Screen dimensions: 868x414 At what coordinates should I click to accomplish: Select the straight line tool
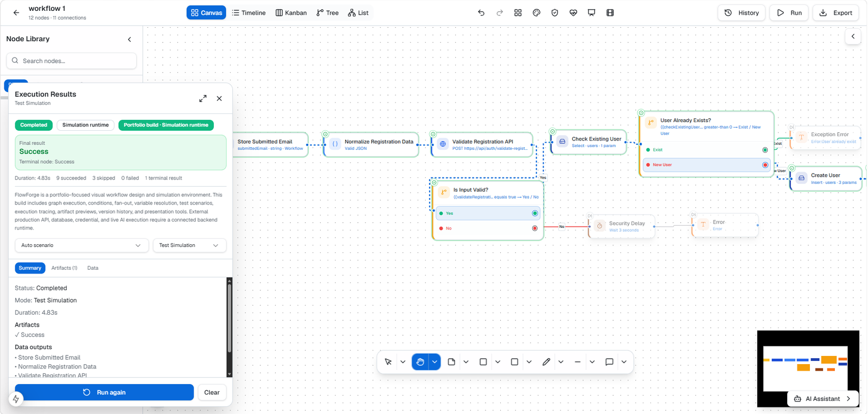click(x=577, y=362)
